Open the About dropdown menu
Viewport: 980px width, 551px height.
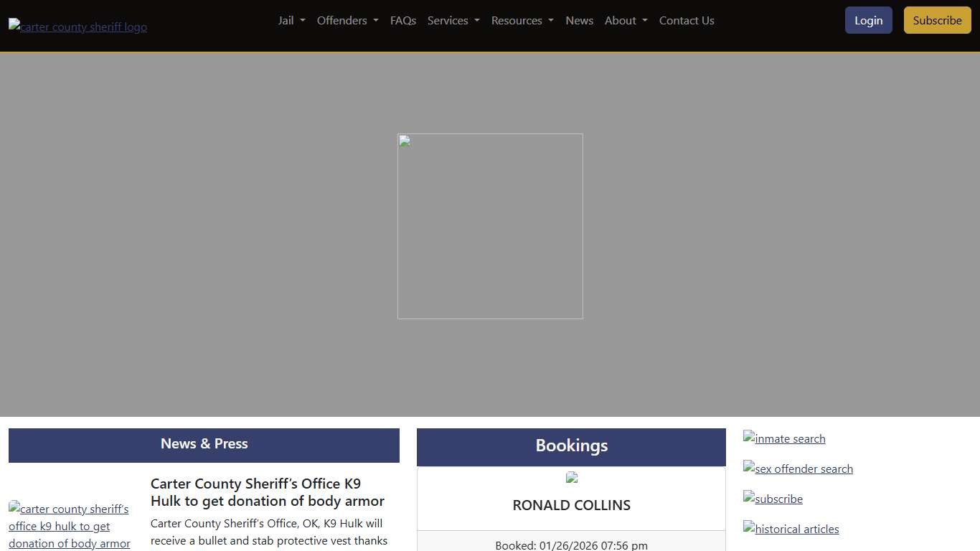pyautogui.click(x=626, y=20)
